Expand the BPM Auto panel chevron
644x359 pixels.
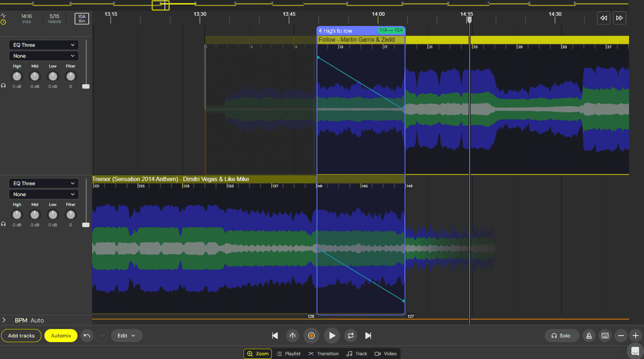click(4, 320)
